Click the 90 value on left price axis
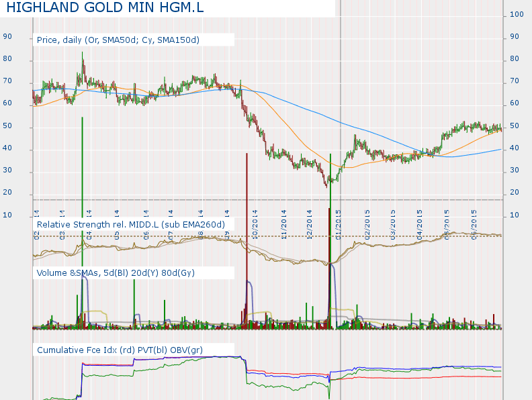This screenshot has width=532, height=400. [x=7, y=36]
